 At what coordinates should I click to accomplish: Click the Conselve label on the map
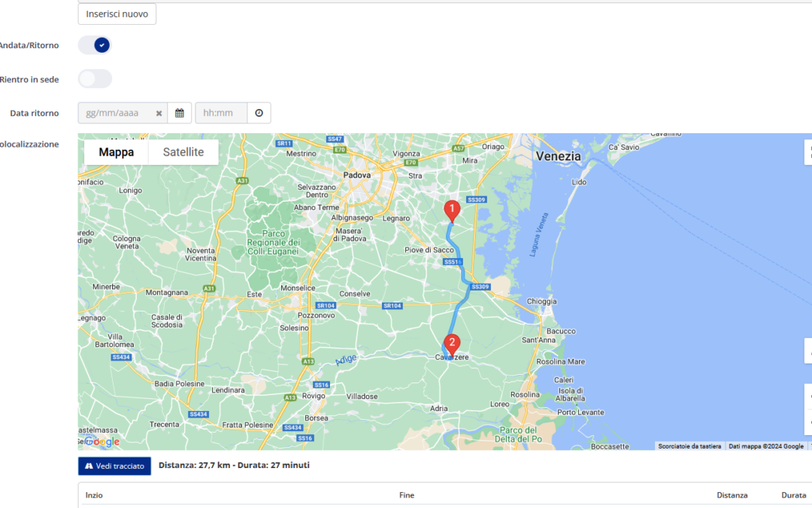coord(355,294)
